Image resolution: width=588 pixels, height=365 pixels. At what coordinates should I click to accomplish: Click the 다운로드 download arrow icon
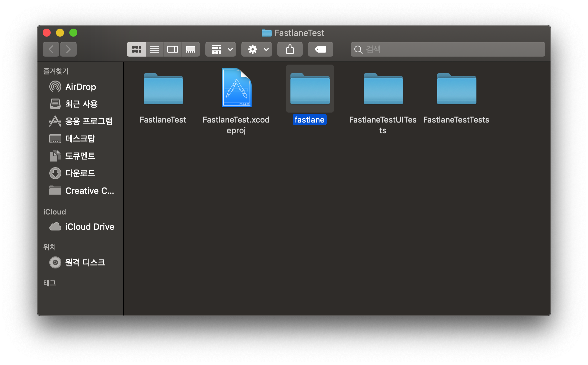coord(55,173)
